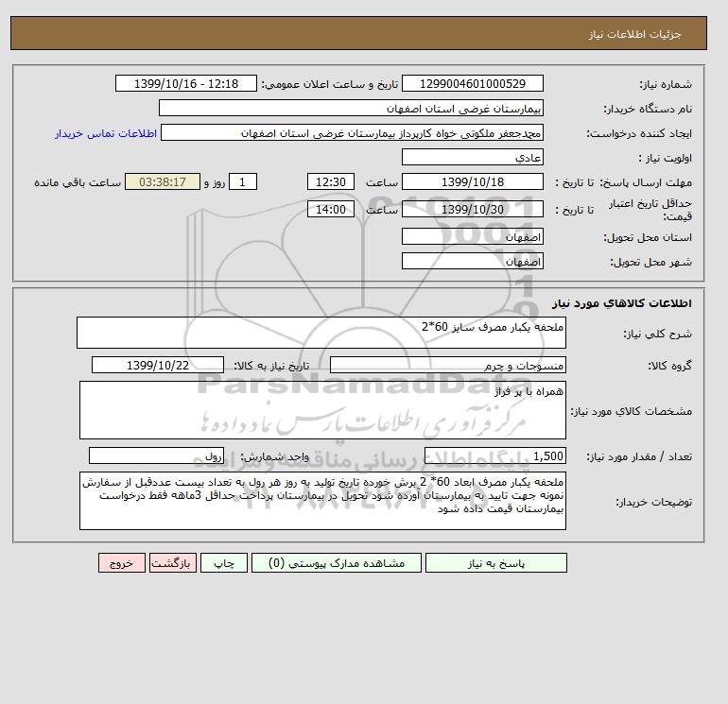Viewport: 728px width, 704px height.
Task: Click need date field 1399/10/22
Action: point(158,365)
